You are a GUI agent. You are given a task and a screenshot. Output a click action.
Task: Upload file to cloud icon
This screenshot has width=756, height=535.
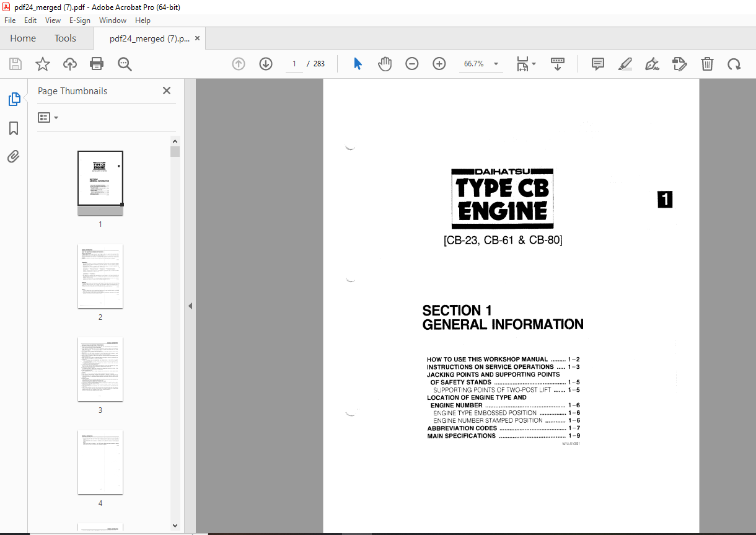tap(70, 64)
